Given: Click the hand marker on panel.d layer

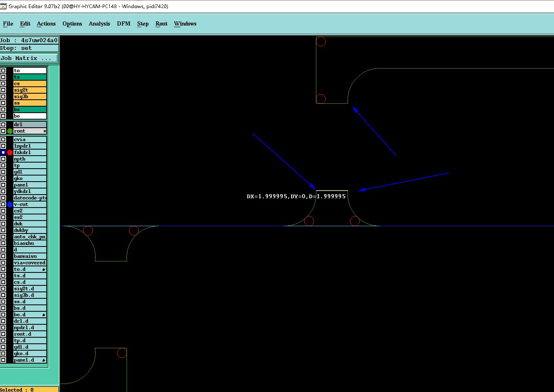Looking at the screenshot, I should point(44,360).
